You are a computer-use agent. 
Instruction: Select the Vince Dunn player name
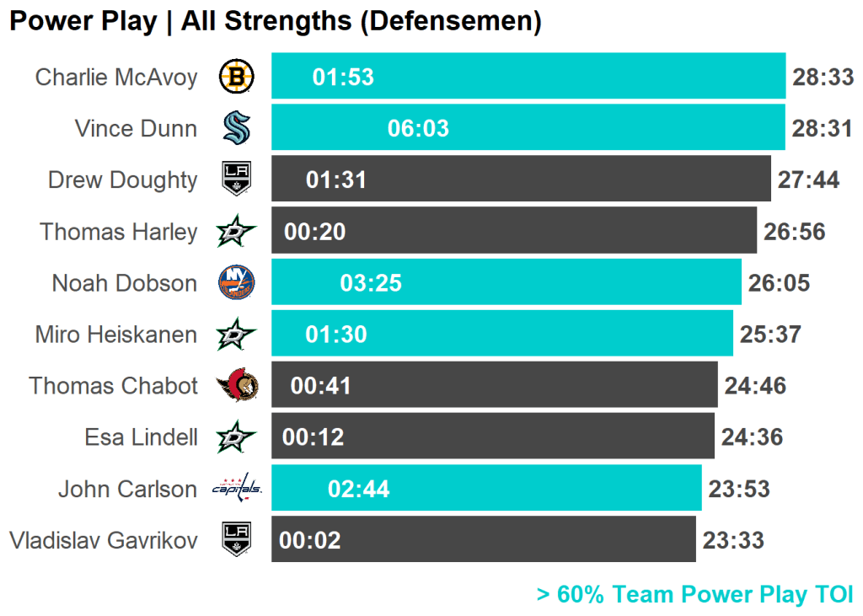[x=136, y=129]
